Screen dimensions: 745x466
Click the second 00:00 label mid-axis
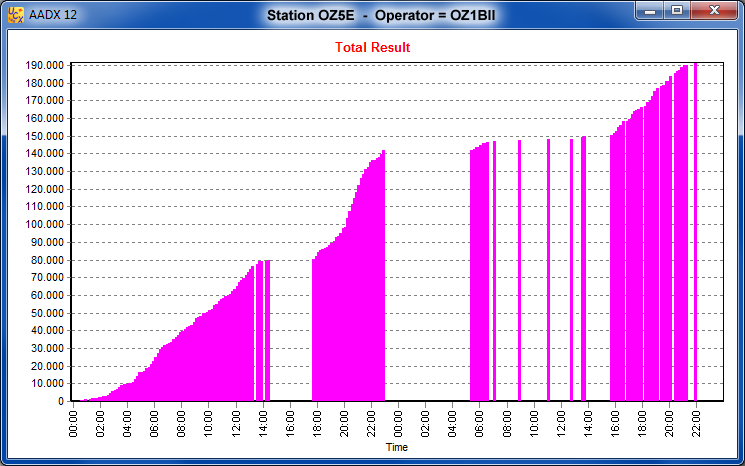399,419
